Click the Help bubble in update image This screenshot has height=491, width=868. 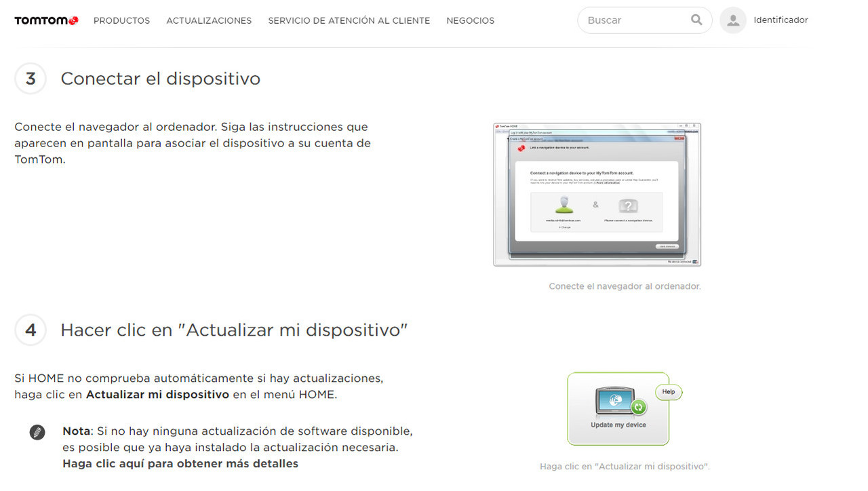pos(669,392)
